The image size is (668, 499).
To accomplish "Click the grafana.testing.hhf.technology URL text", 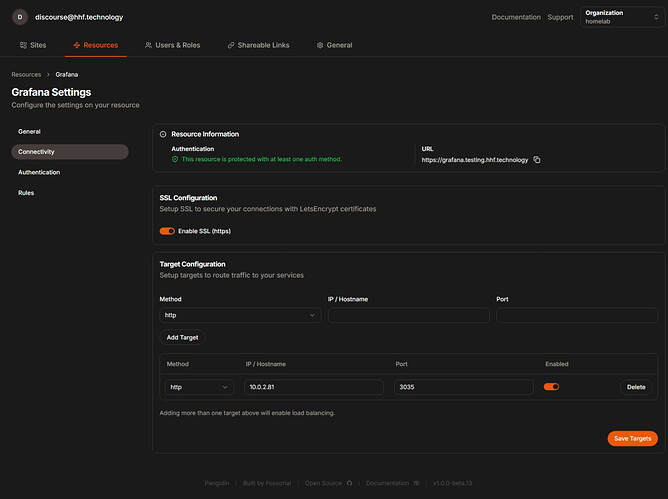I will 475,160.
